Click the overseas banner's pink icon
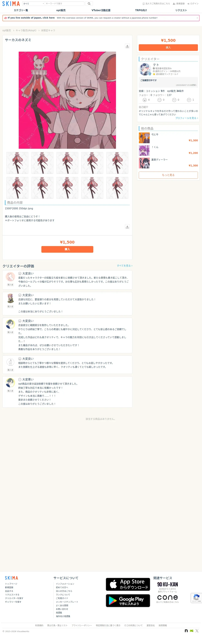 tap(6, 18)
